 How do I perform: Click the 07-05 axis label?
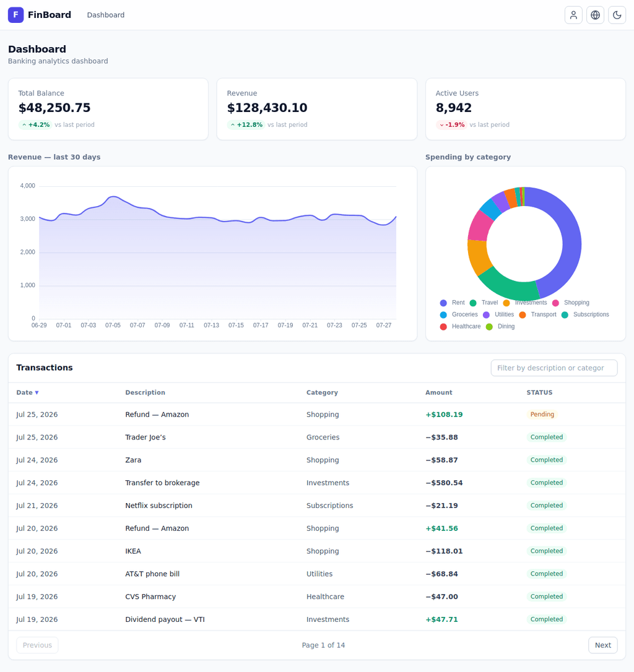point(113,325)
